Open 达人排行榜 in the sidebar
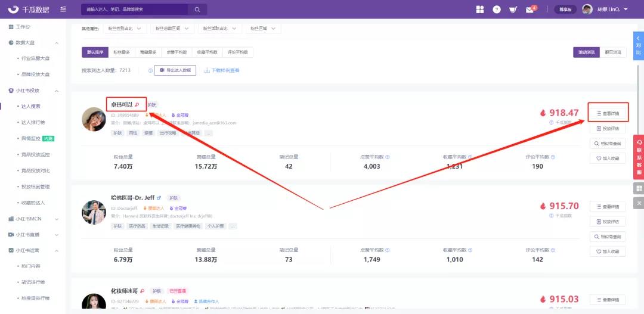Screen dimensions: 644x314 point(33,122)
